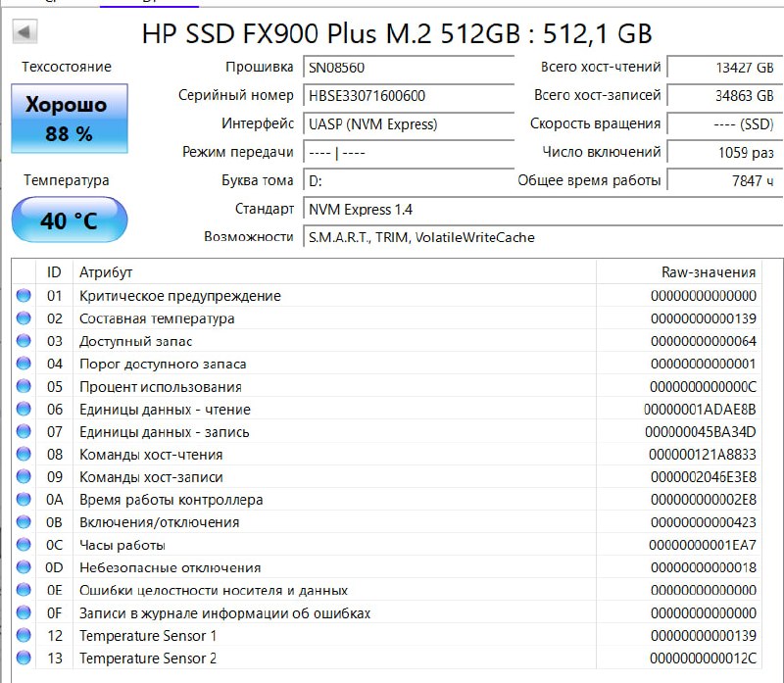Screen dimensions: 784x683
Task: Click the Raw-значения column header
Action: pyautogui.click(x=708, y=272)
